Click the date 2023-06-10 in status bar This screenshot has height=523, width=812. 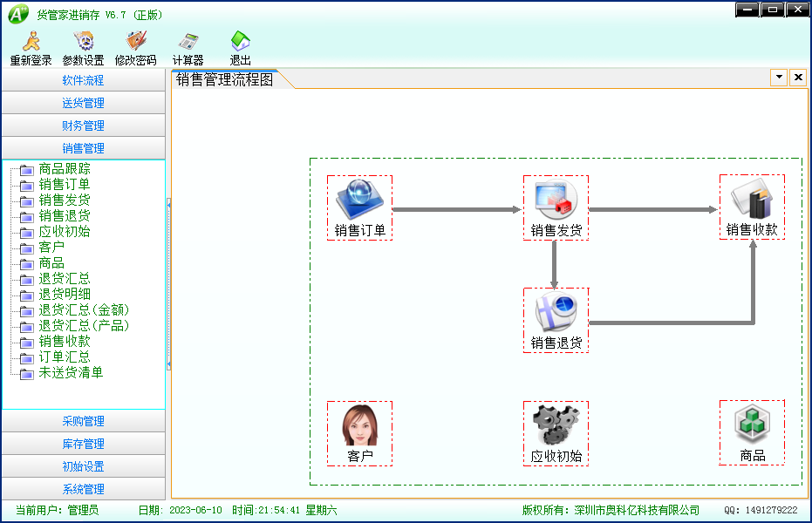coord(195,511)
